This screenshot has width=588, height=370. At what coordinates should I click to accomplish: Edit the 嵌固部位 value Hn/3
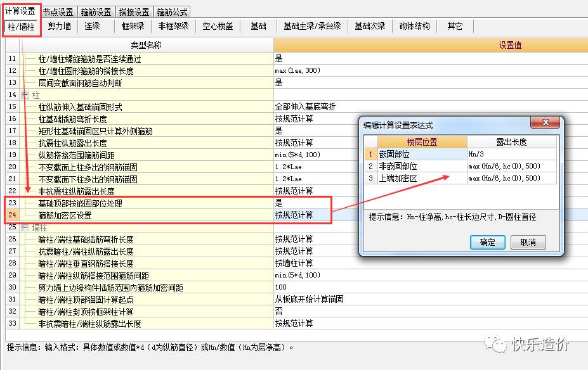512,154
